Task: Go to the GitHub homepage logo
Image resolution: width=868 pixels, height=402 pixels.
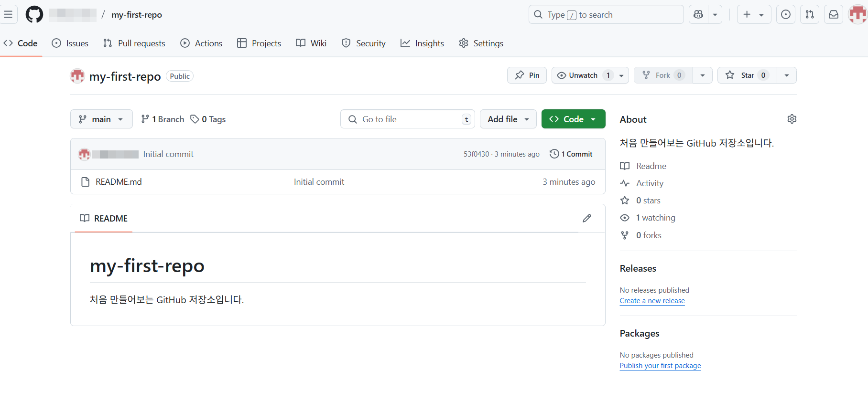Action: point(34,14)
